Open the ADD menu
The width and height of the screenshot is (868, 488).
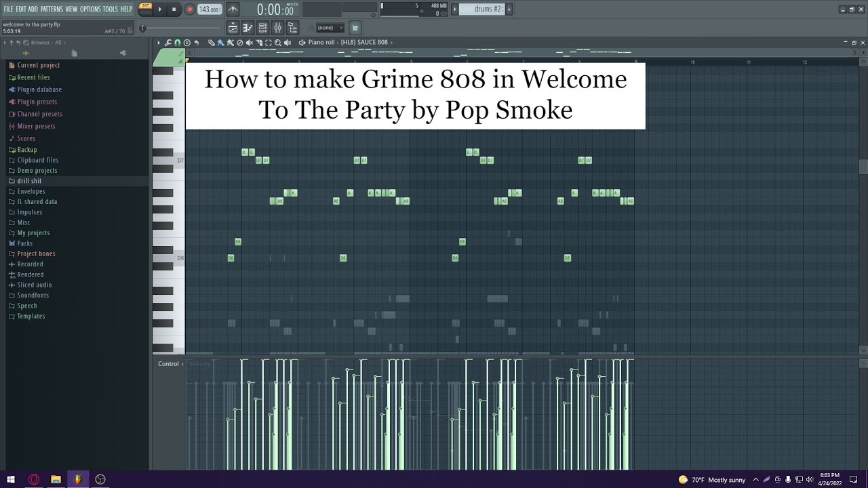tap(33, 9)
